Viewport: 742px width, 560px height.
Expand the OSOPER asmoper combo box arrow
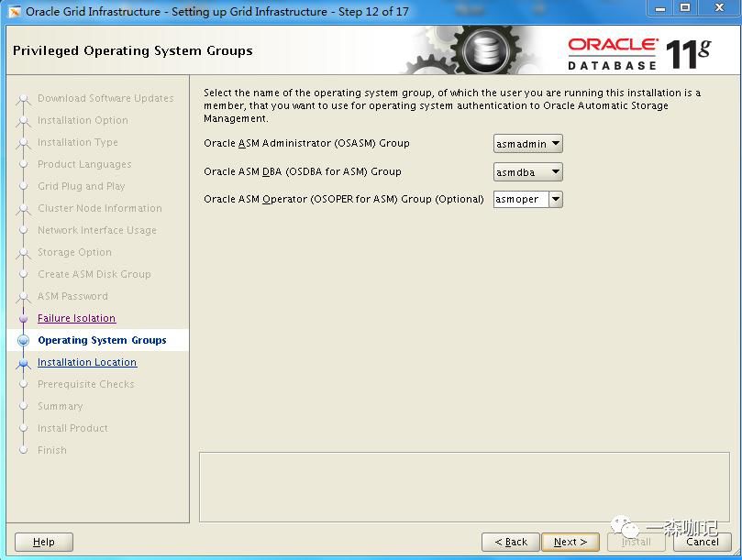click(x=556, y=199)
